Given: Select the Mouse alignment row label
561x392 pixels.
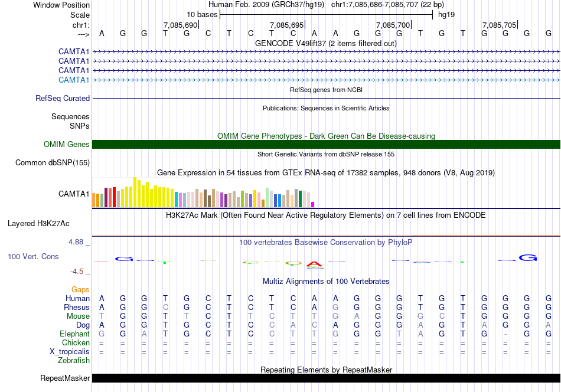Looking at the screenshot, I should click(x=78, y=316).
